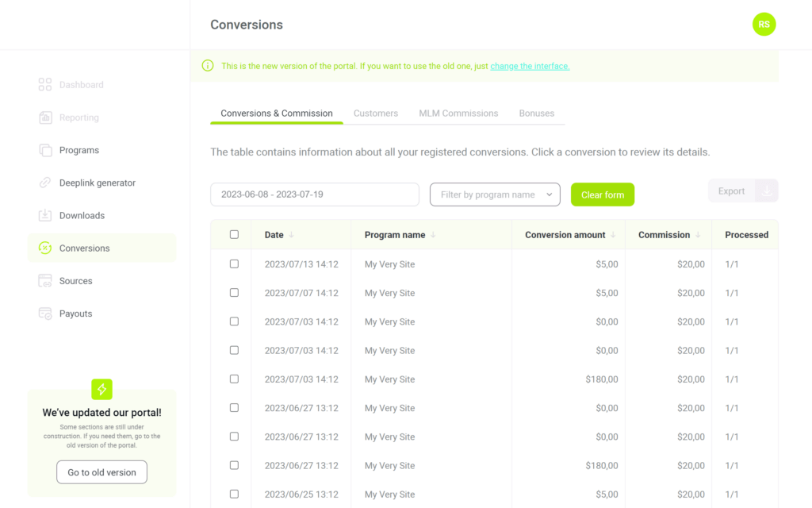The height and width of the screenshot is (508, 812).
Task: Toggle the select-all checkbox in table header
Action: tap(234, 235)
